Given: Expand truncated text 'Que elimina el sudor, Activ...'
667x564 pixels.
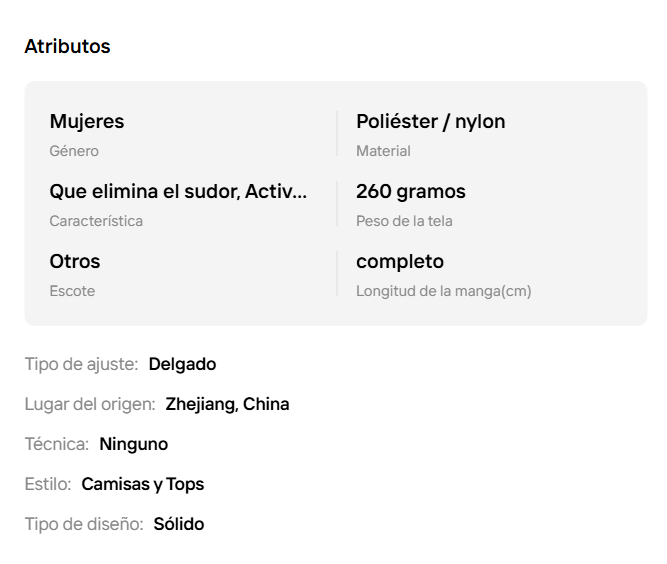Looking at the screenshot, I should 178,191.
